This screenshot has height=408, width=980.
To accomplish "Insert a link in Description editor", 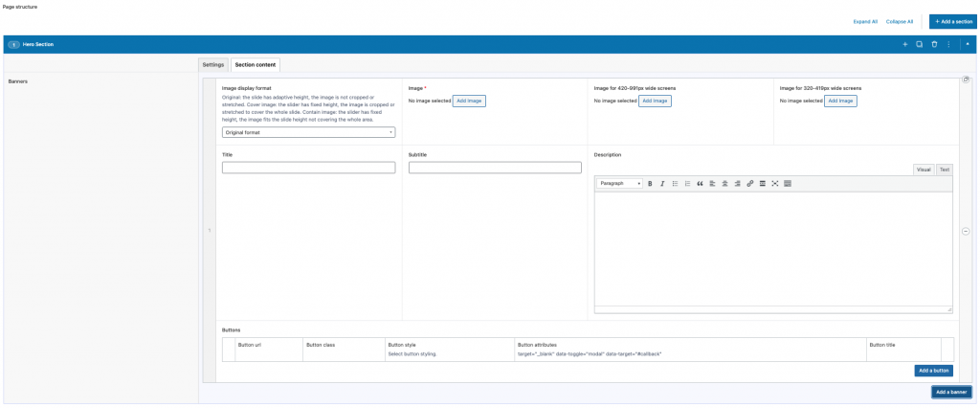I will tap(750, 183).
